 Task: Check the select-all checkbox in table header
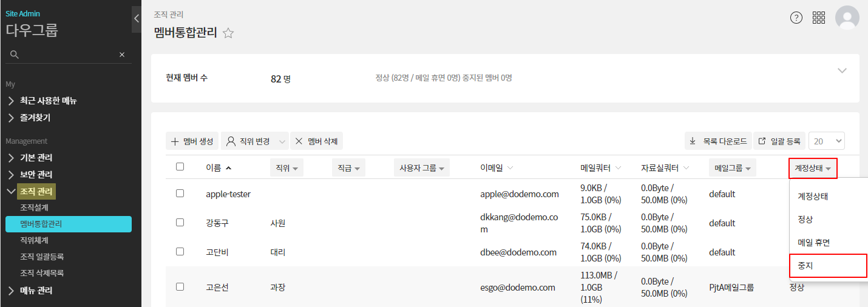(180, 167)
